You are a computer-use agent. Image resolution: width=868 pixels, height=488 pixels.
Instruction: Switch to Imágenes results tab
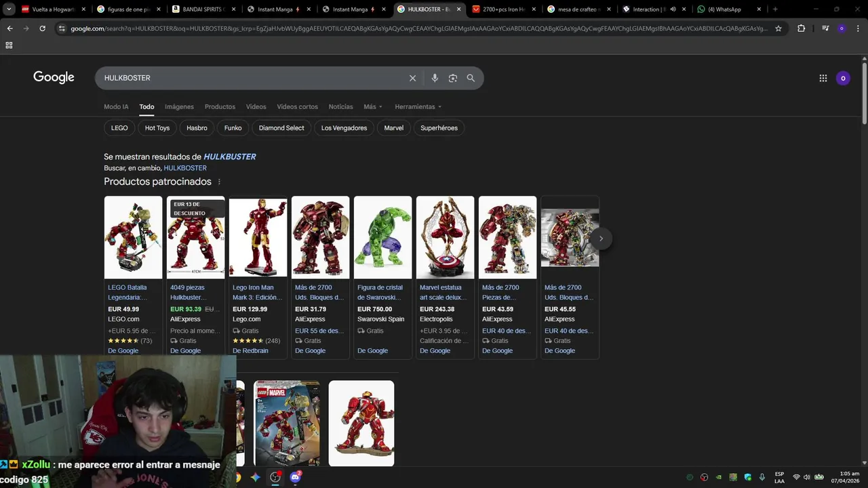coord(179,106)
